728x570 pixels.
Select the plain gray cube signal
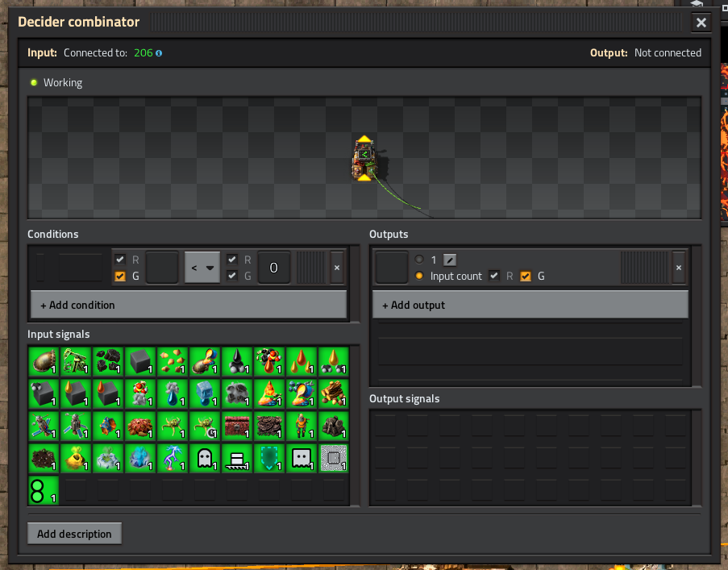tap(139, 361)
